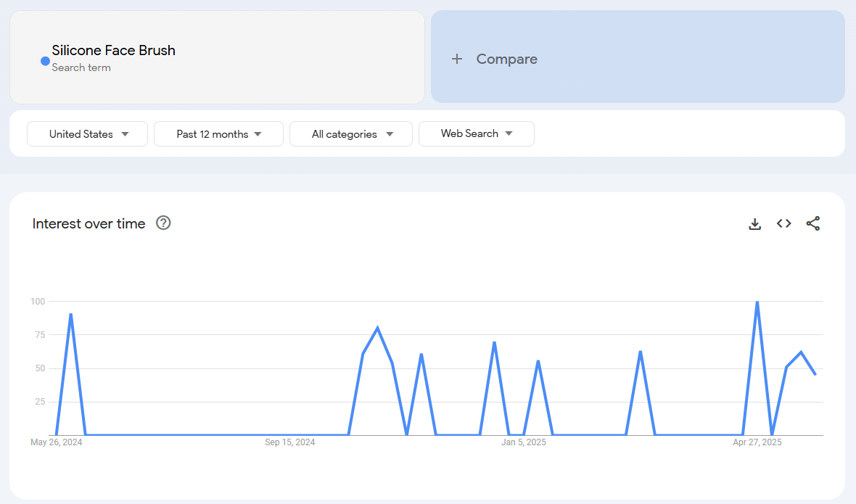Open the United States region dropdown
856x504 pixels.
pyautogui.click(x=88, y=134)
